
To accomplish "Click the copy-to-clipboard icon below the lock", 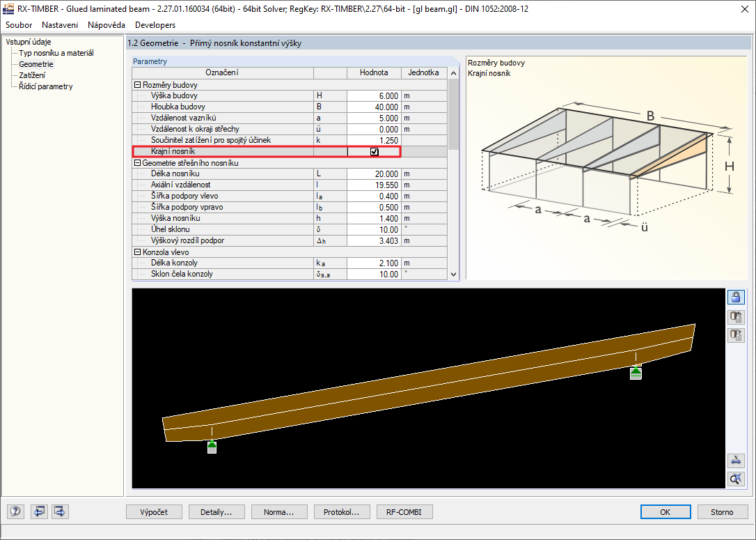I will 736,318.
